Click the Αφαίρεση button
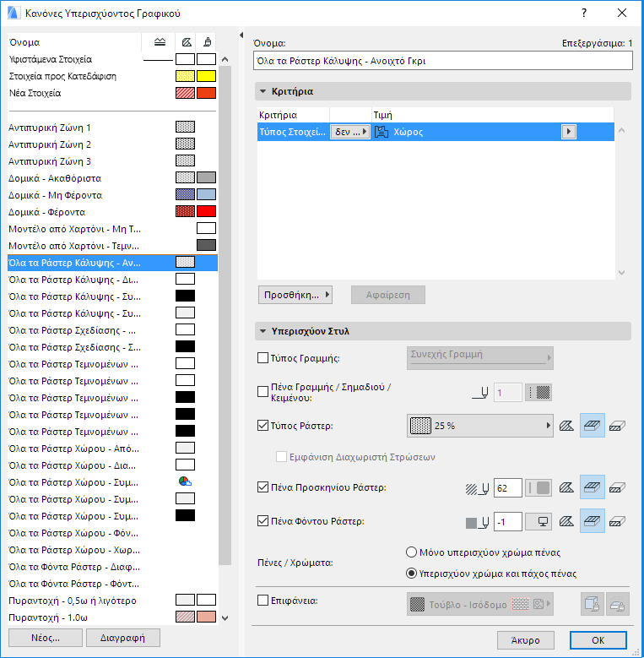Image resolution: width=644 pixels, height=658 pixels. (387, 295)
